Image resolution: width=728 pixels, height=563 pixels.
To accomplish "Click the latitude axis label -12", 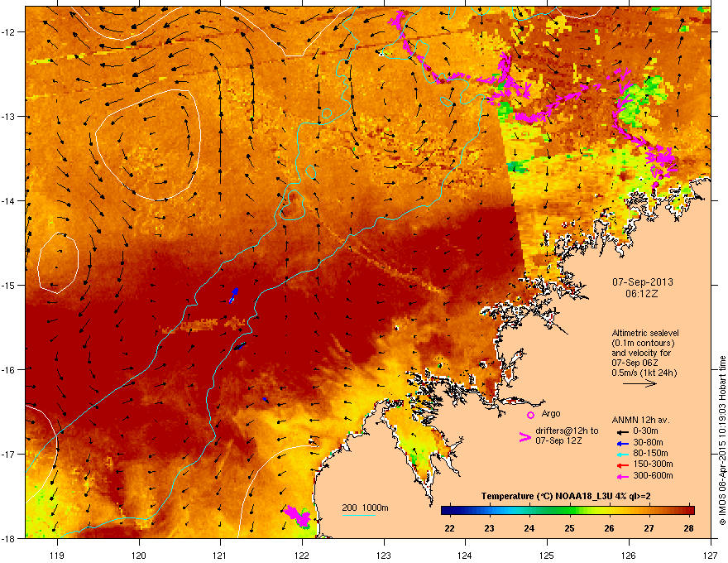I will [9, 31].
